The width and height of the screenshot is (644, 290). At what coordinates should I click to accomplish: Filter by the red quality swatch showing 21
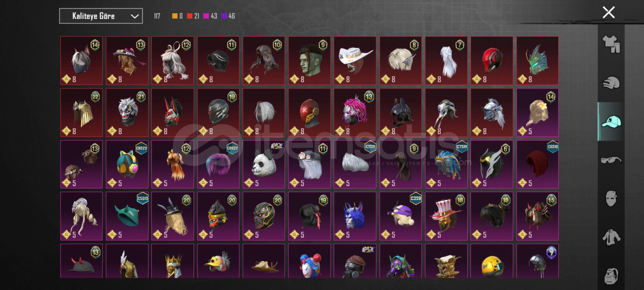tap(193, 16)
